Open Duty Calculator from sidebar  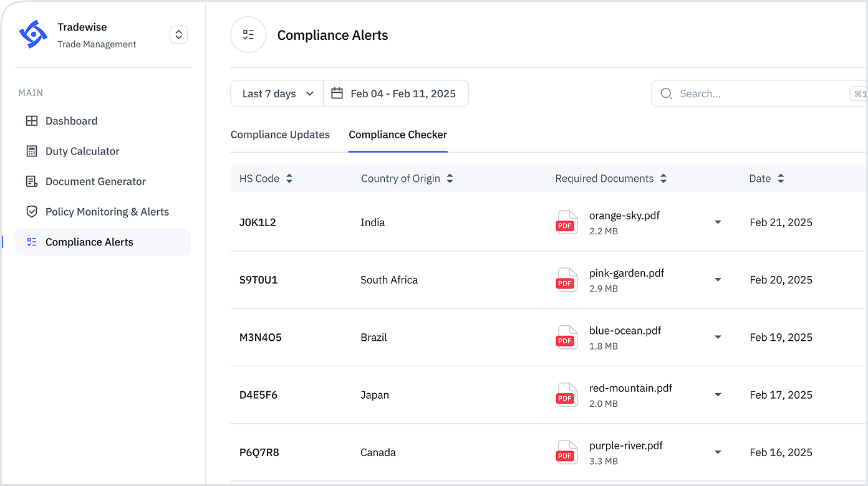[82, 151]
